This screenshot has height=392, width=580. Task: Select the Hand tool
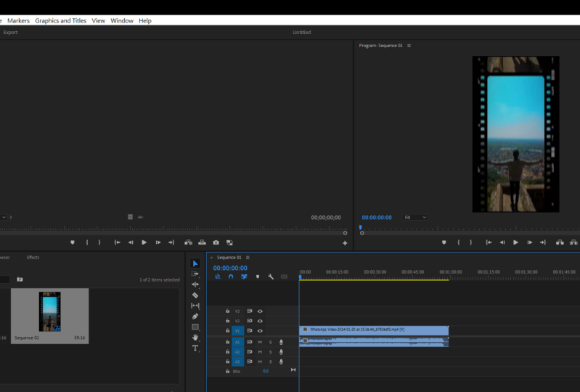[195, 338]
